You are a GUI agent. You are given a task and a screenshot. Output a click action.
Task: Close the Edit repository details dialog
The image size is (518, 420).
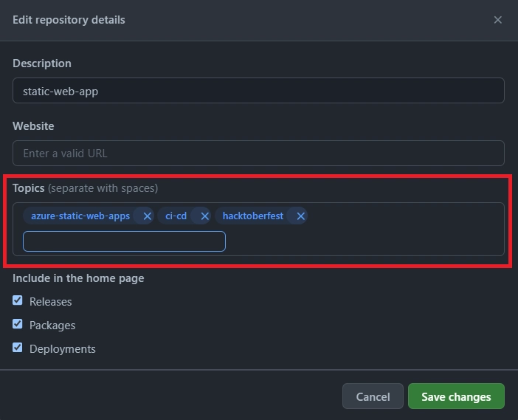pyautogui.click(x=497, y=20)
